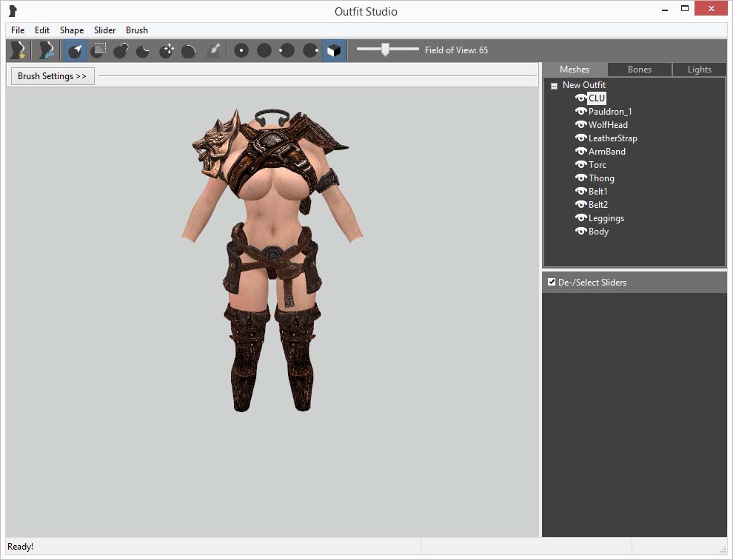Pick the Weight Paint brush icon

click(213, 50)
